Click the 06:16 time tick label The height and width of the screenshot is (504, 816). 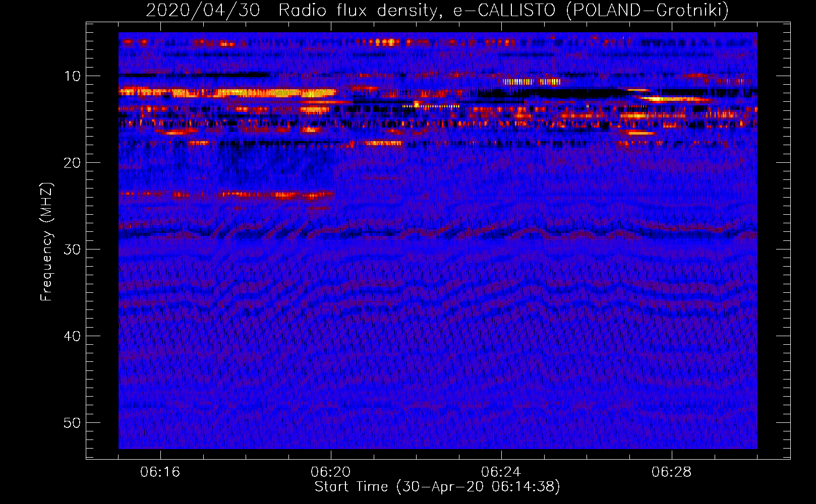pos(160,472)
